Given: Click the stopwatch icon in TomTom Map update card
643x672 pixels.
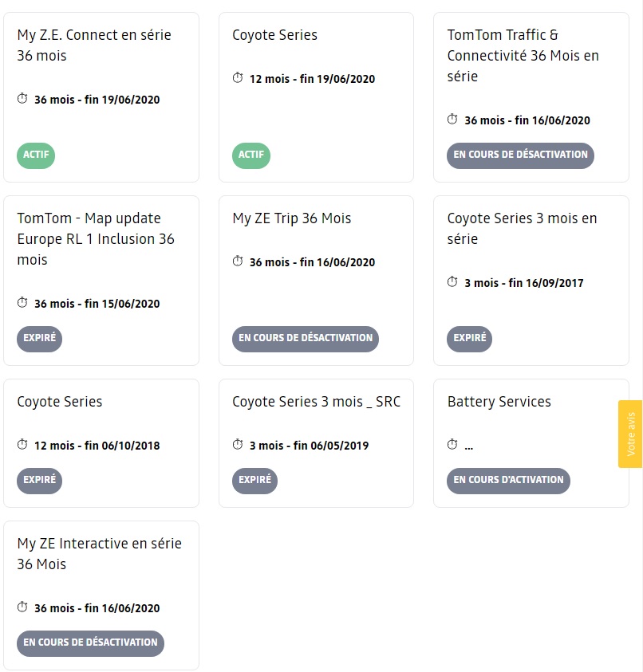Looking at the screenshot, I should pos(22,303).
